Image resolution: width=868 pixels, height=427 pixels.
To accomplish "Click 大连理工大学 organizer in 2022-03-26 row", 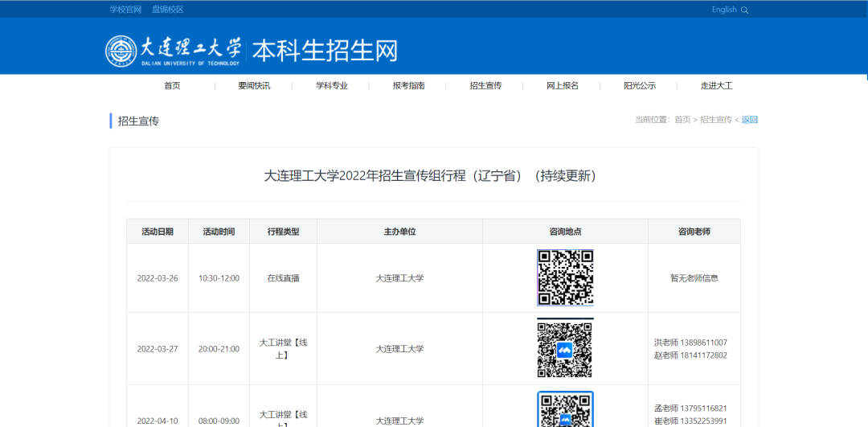I will (x=399, y=278).
